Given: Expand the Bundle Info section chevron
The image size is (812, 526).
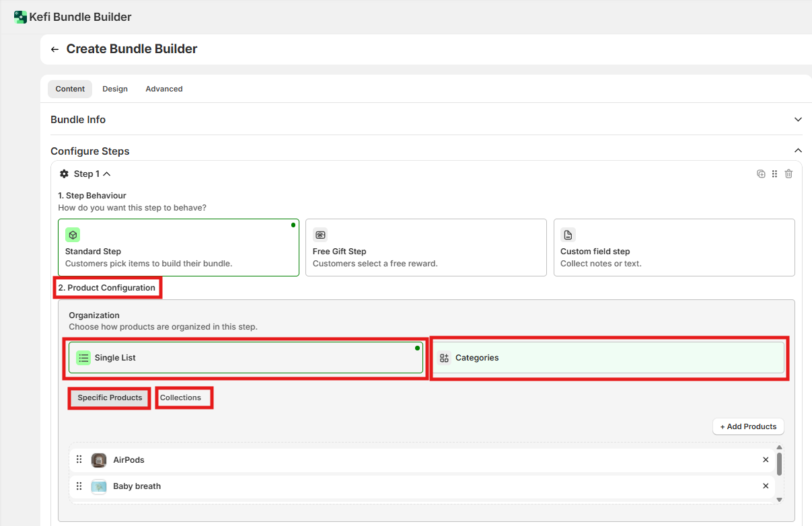Looking at the screenshot, I should point(798,120).
